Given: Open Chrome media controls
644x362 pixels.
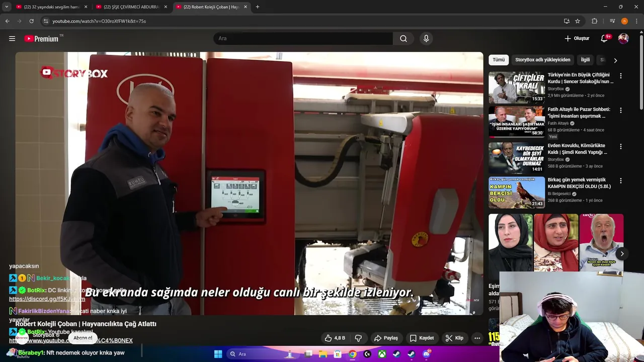Looking at the screenshot, I should pos(612,21).
